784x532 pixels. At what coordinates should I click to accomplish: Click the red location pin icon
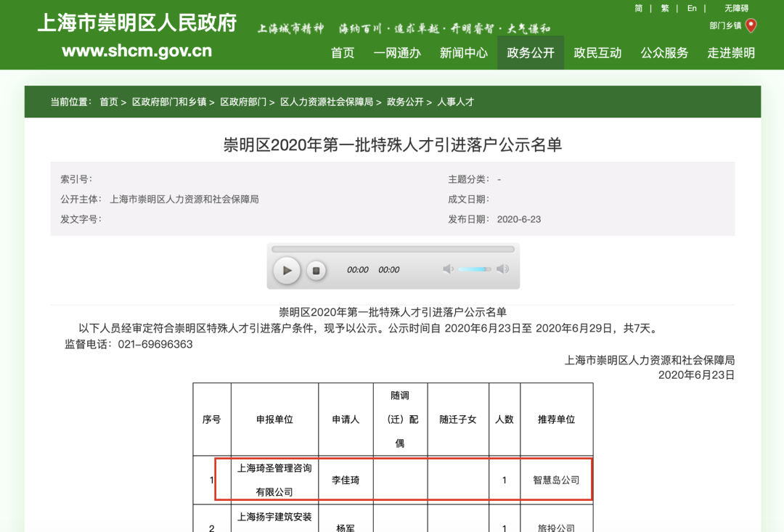tap(751, 25)
